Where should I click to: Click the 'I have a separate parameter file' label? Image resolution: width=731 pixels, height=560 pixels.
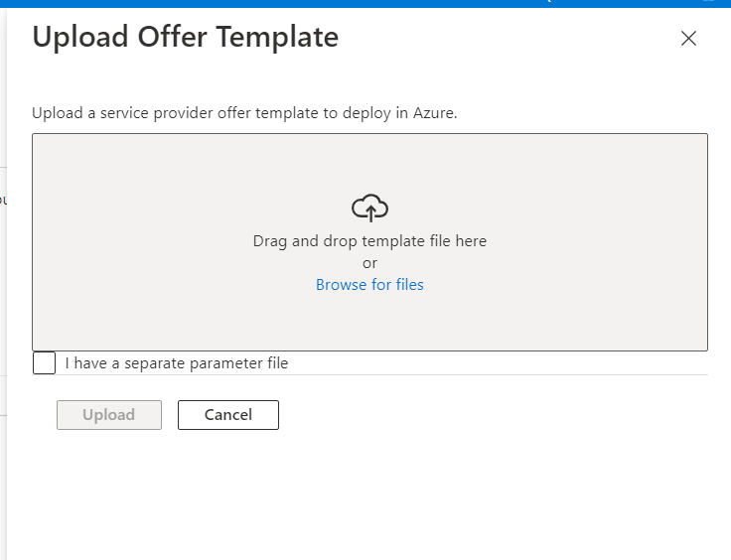(x=177, y=363)
